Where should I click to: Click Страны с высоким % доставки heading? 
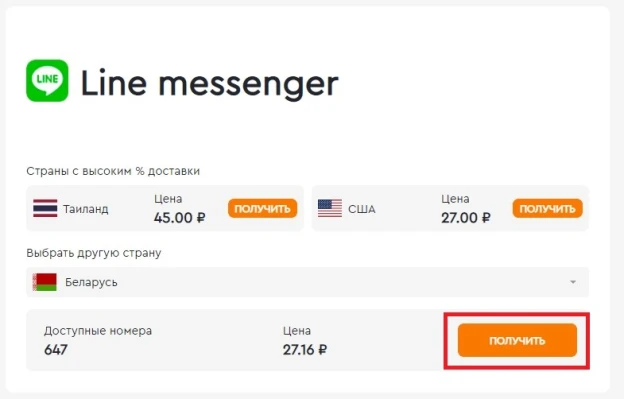[x=113, y=171]
